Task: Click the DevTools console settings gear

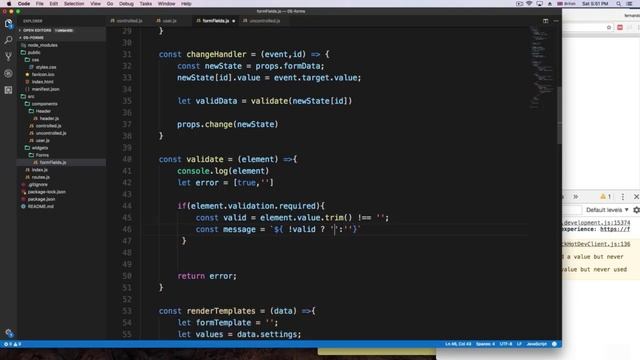Action: click(636, 210)
